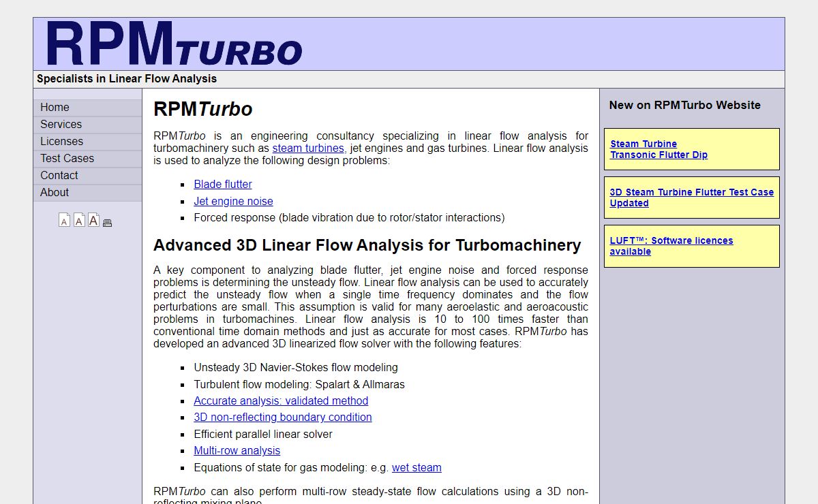Open 3D non-reflecting boundary condition link
Image resolution: width=818 pixels, height=504 pixels.
(x=283, y=418)
